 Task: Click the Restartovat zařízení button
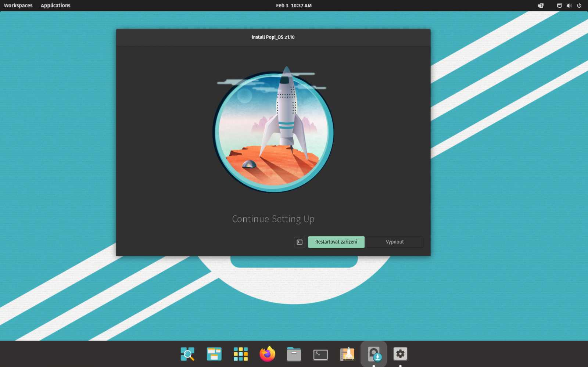(x=336, y=242)
